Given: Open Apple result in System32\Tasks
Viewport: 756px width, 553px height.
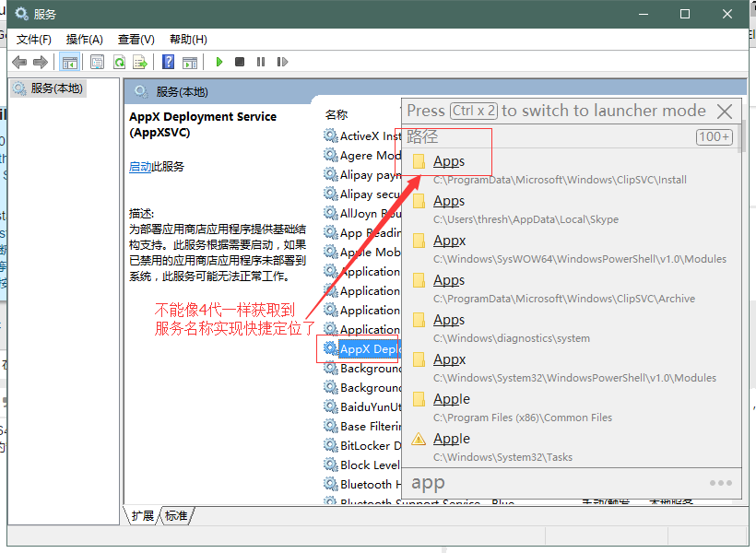Looking at the screenshot, I should click(x=571, y=446).
